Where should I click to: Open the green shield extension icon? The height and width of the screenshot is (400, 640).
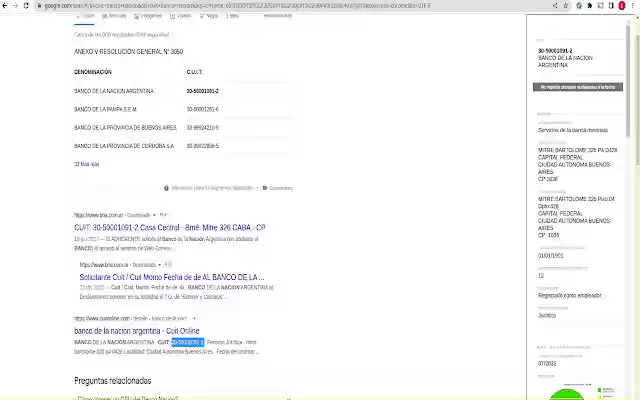(579, 6)
